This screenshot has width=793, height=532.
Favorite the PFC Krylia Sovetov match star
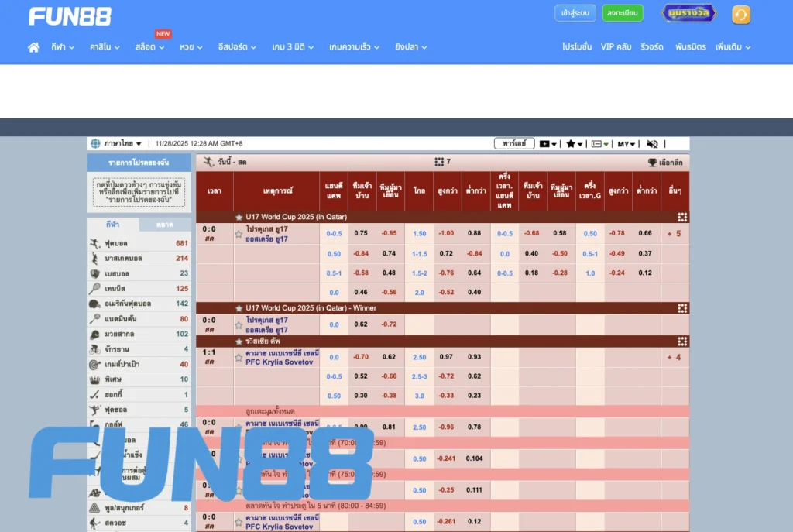(x=239, y=358)
